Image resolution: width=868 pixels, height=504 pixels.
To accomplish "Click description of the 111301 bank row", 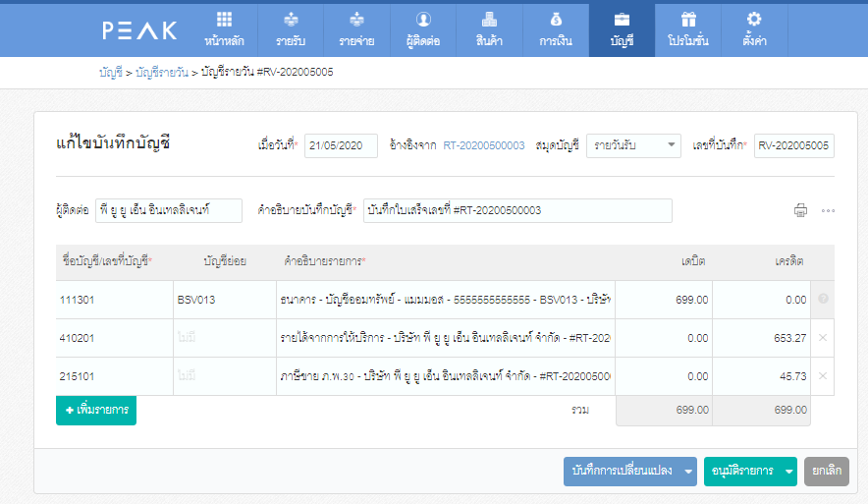I will point(446,300).
